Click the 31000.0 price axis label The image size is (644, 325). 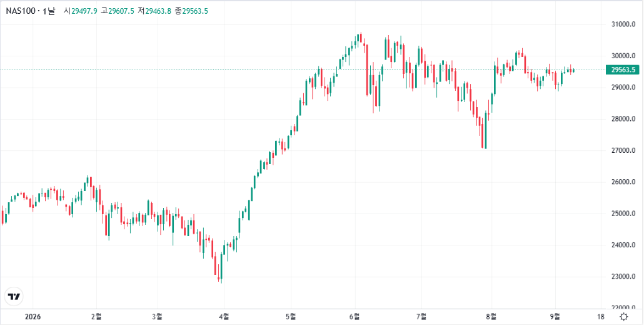(622, 24)
